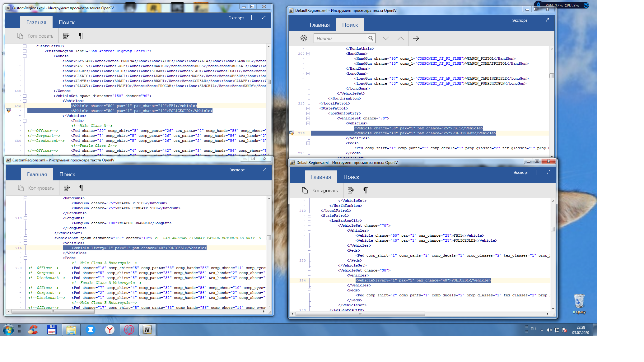Collapse the LongGuns node at line 710

25,218
